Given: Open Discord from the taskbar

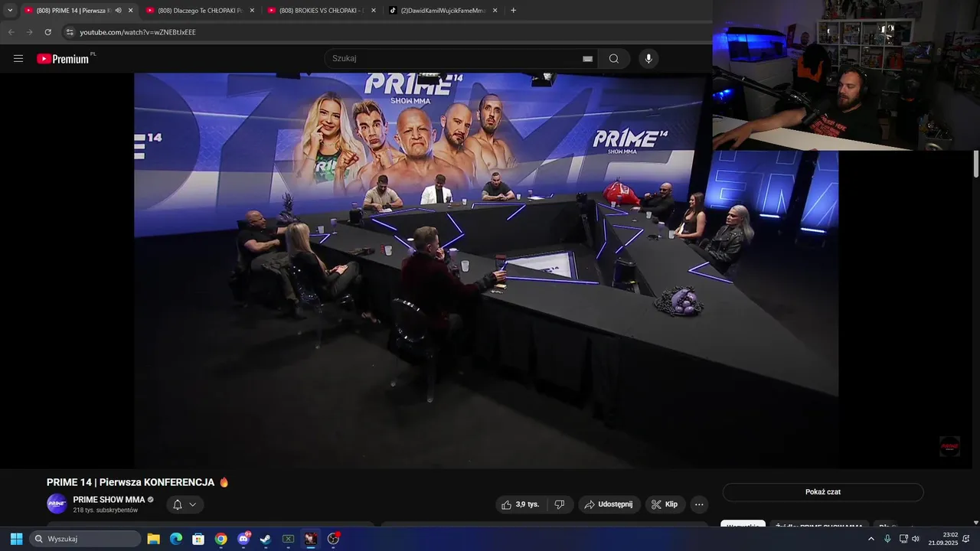Looking at the screenshot, I should (243, 539).
